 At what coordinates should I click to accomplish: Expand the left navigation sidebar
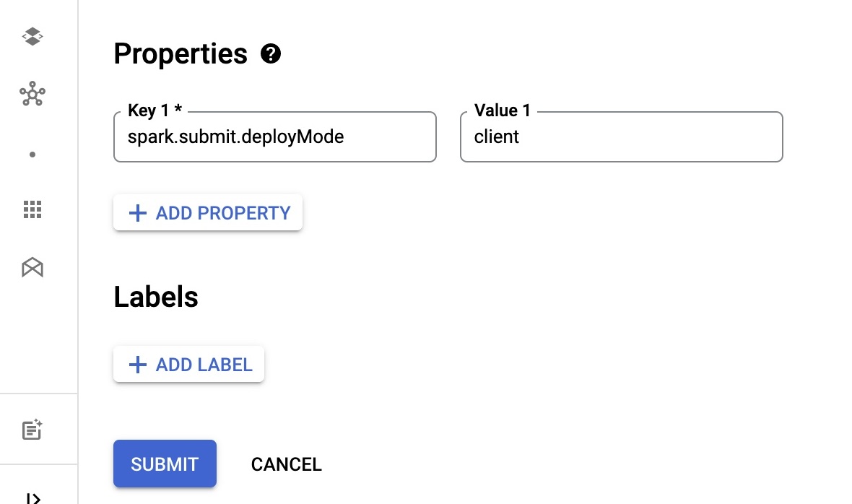[x=32, y=498]
